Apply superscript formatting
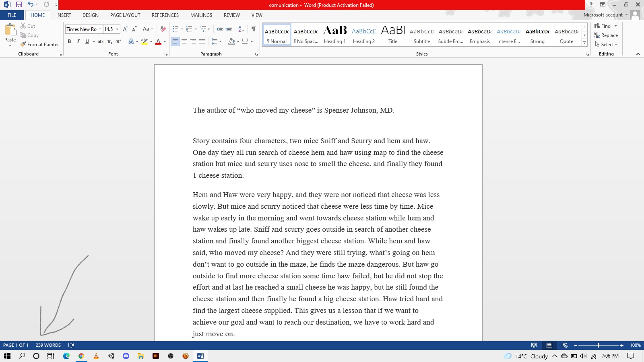This screenshot has height=362, width=644. tap(118, 41)
